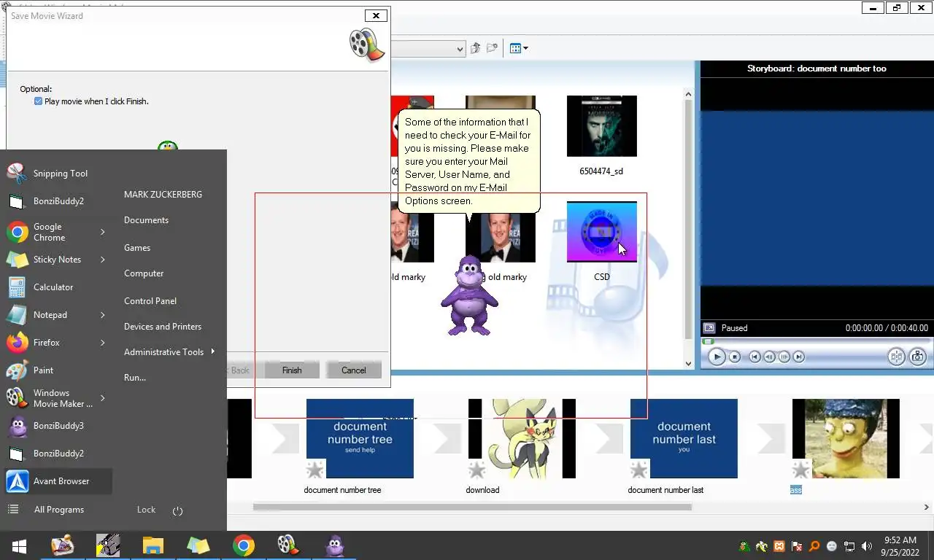This screenshot has height=560, width=934.
Task: Toggle Play movie when I click Finish
Action: [38, 101]
